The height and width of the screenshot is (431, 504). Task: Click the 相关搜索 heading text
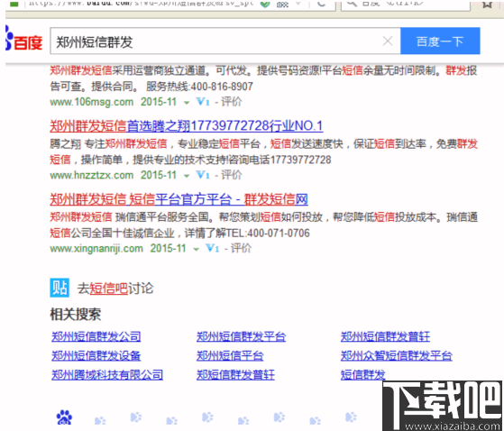click(x=76, y=314)
